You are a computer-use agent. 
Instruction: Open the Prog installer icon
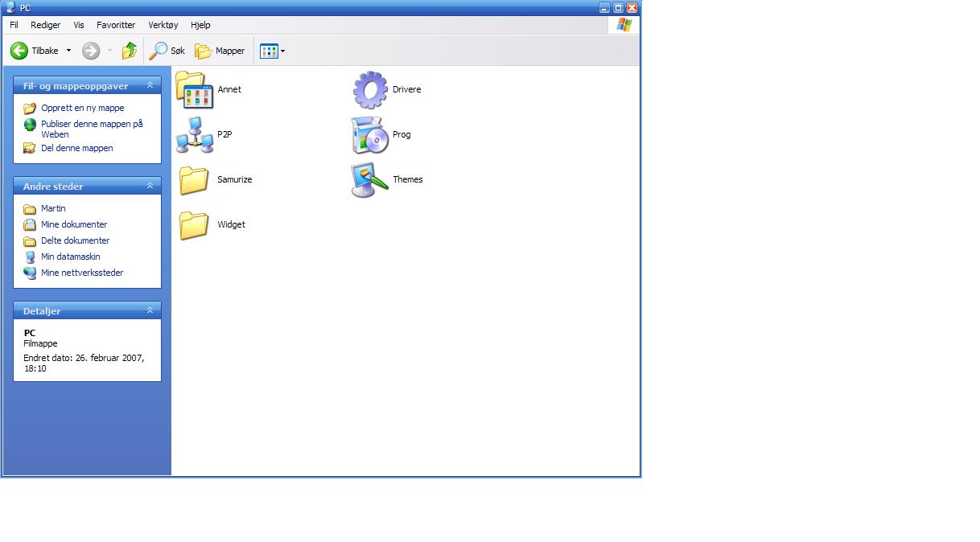(370, 134)
